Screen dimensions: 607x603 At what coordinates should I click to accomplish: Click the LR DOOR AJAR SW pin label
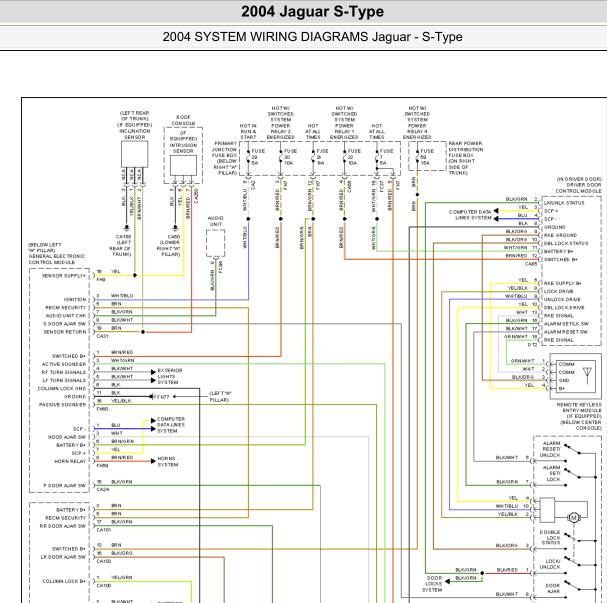63,557
